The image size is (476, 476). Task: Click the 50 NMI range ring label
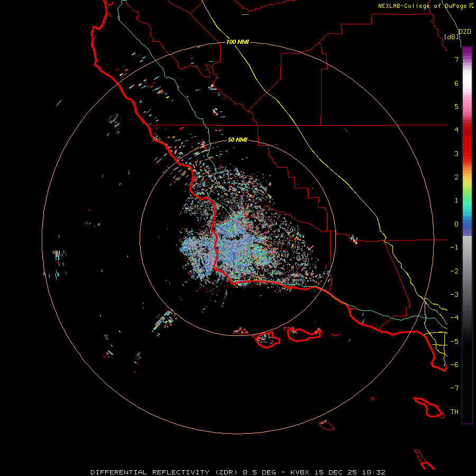pos(237,140)
